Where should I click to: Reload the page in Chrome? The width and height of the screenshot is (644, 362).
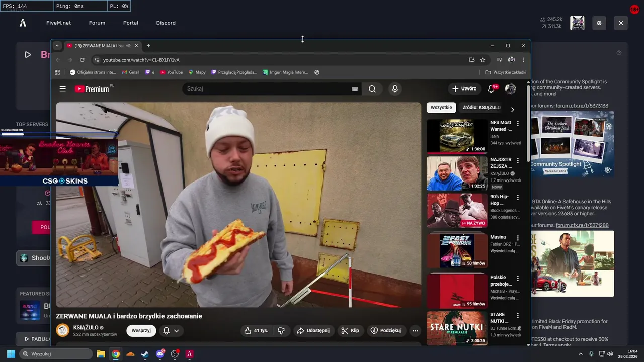(x=83, y=60)
